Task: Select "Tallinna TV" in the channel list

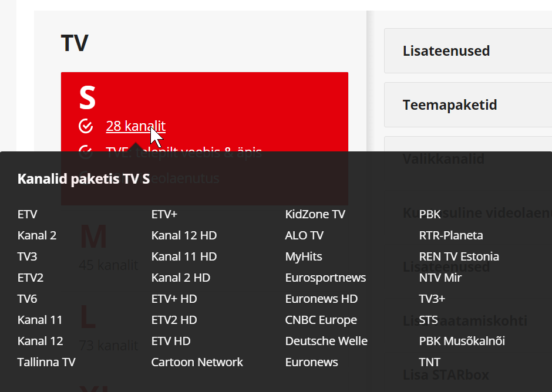Action: pyautogui.click(x=46, y=362)
